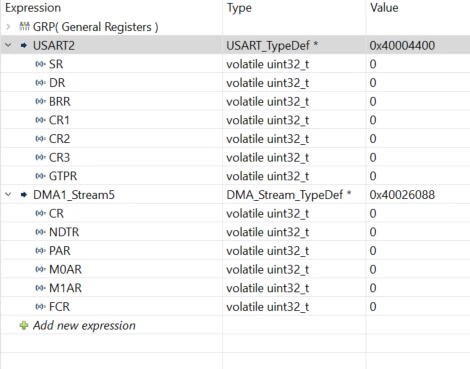The height and width of the screenshot is (369, 470).
Task: Click the Value column header
Action: pyautogui.click(x=384, y=8)
